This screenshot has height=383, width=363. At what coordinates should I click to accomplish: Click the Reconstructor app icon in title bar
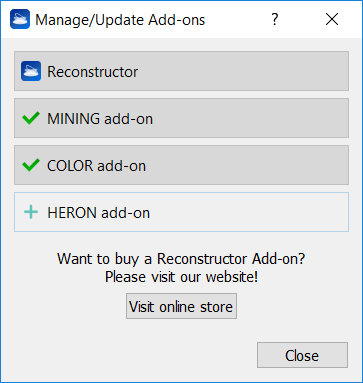(20, 19)
